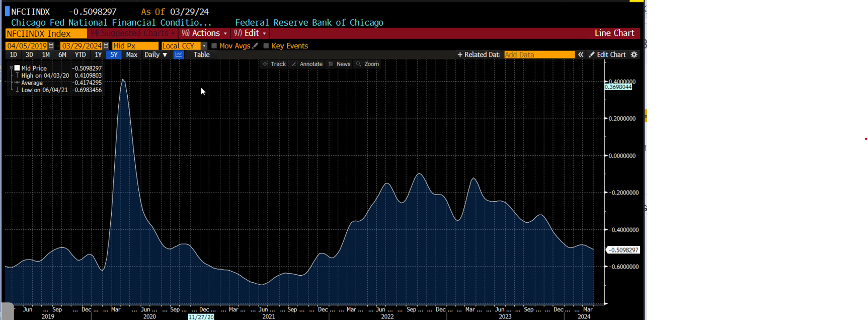Open the start date calendar picker
The image size is (868, 320).
[x=51, y=46]
